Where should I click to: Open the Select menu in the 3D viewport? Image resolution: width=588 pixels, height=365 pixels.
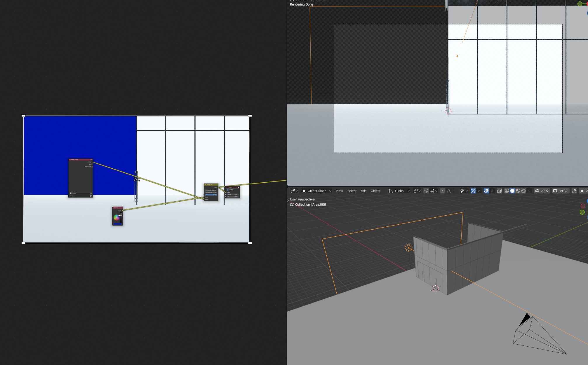pos(352,191)
